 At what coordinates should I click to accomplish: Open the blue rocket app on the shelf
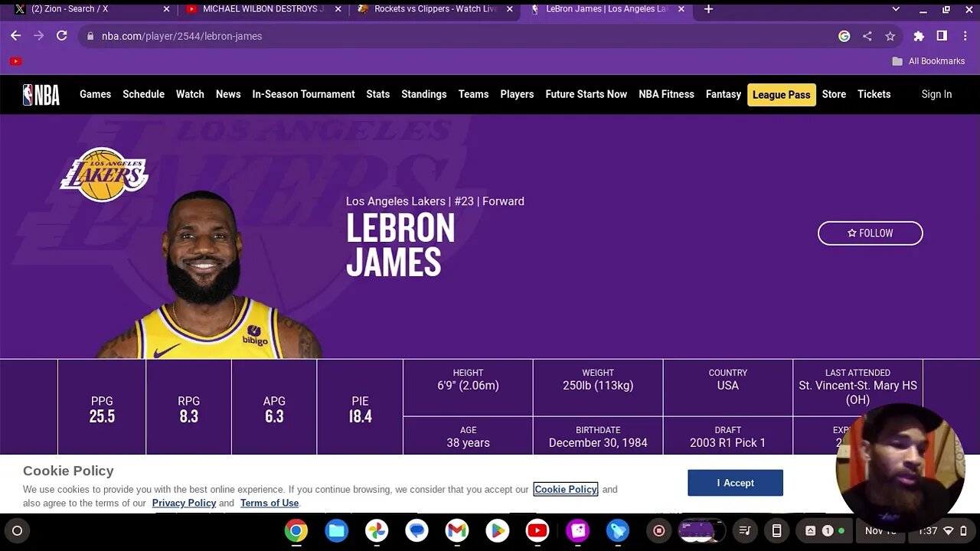(617, 530)
